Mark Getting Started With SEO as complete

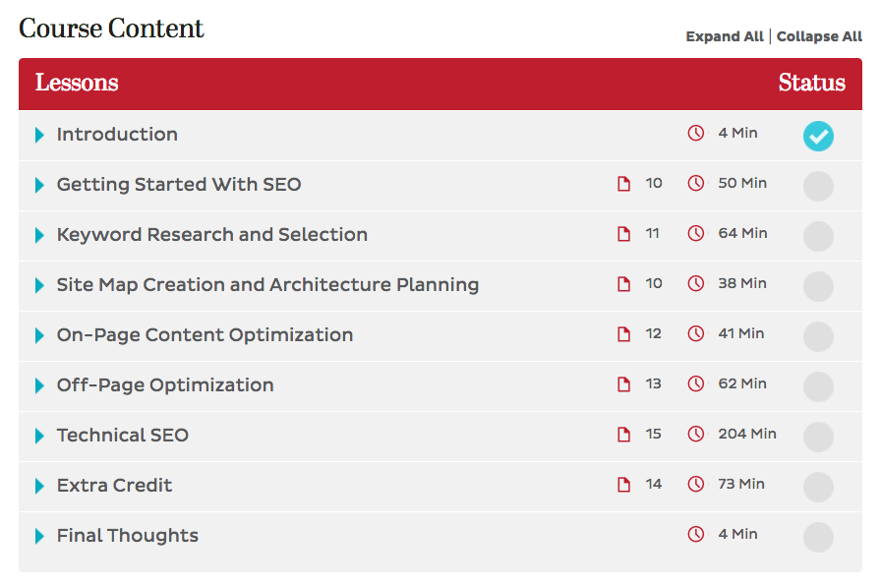click(818, 186)
